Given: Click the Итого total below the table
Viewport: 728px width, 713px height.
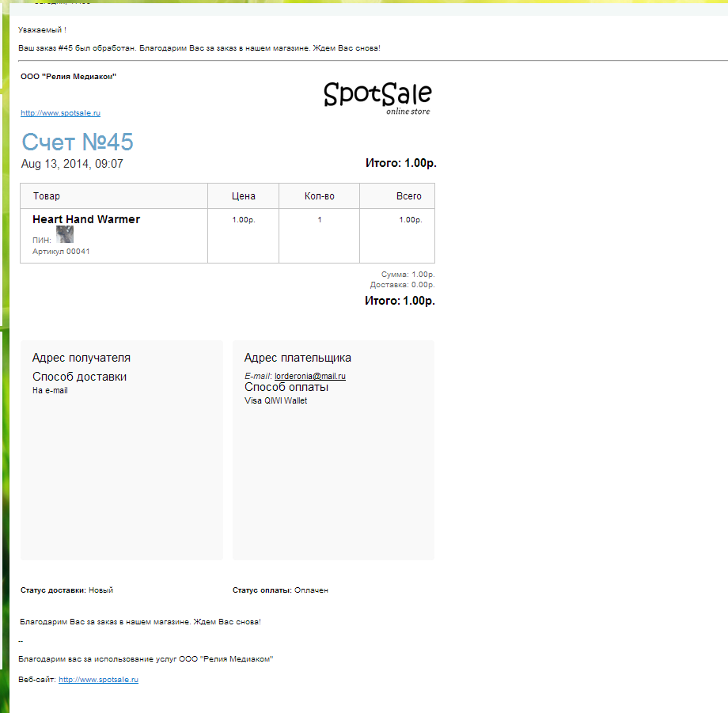Looking at the screenshot, I should click(x=400, y=301).
